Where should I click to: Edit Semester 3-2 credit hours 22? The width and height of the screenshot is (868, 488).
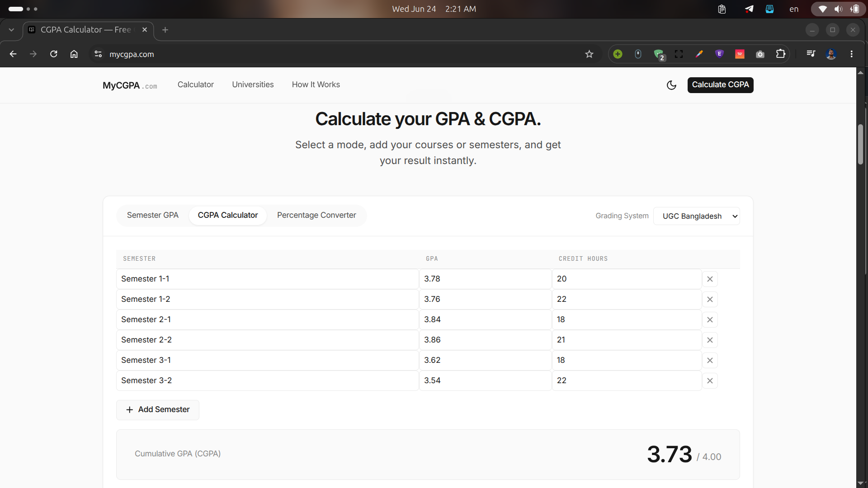click(627, 381)
